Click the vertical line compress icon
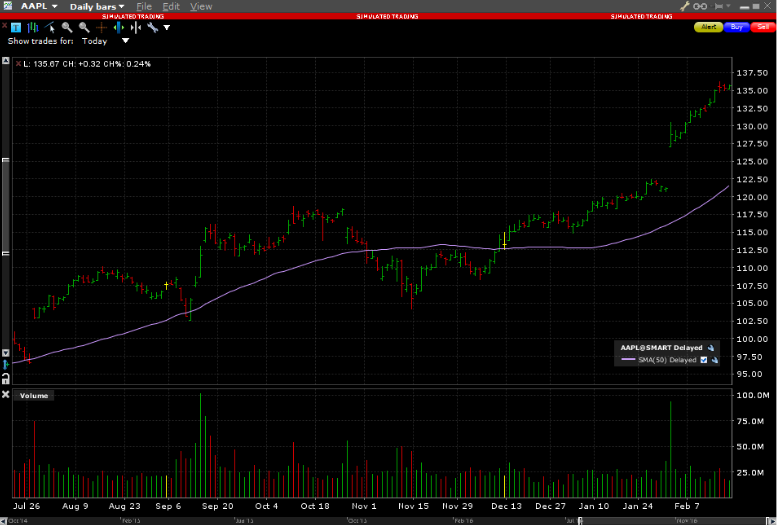 (x=136, y=27)
